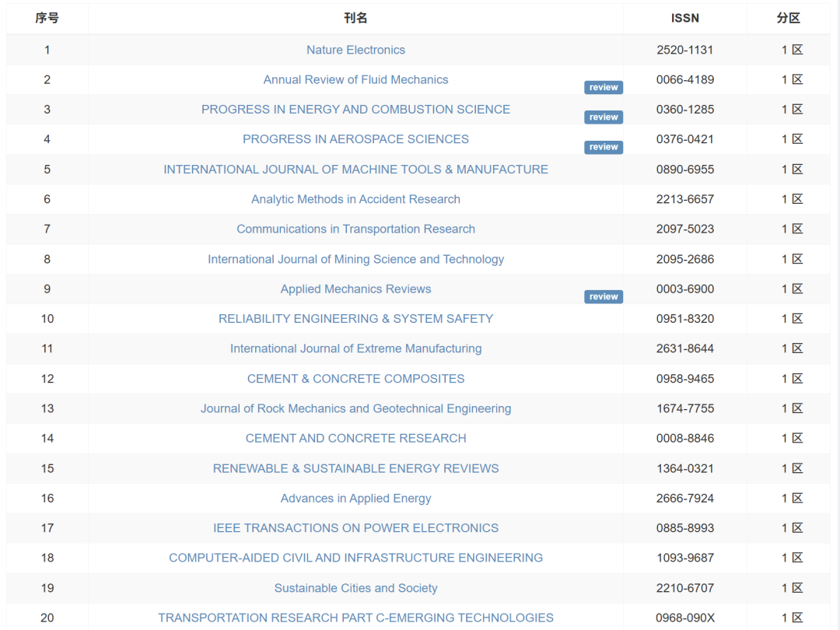The height and width of the screenshot is (630, 840).
Task: Open International Journal of Extreme Manufacturing
Action: (355, 348)
